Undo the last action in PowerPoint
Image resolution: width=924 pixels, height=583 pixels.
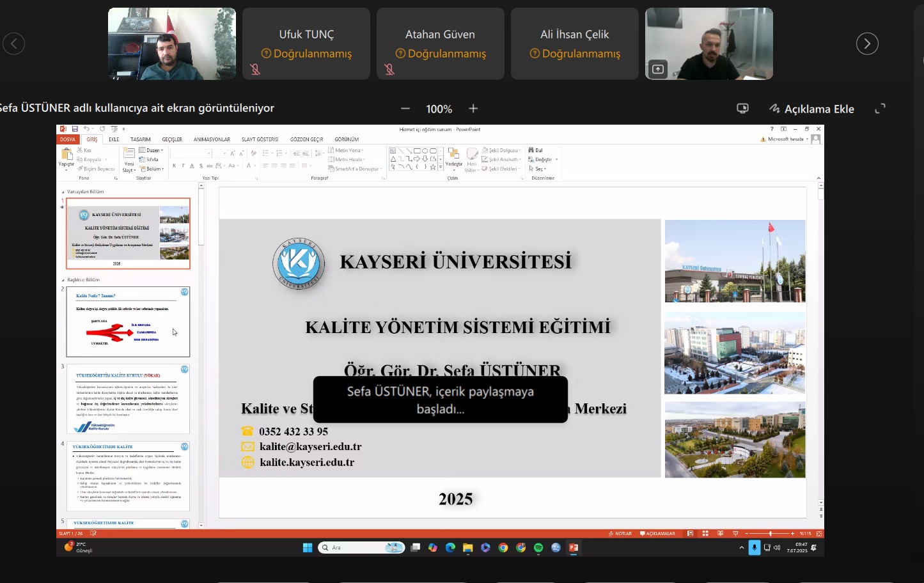[86, 129]
